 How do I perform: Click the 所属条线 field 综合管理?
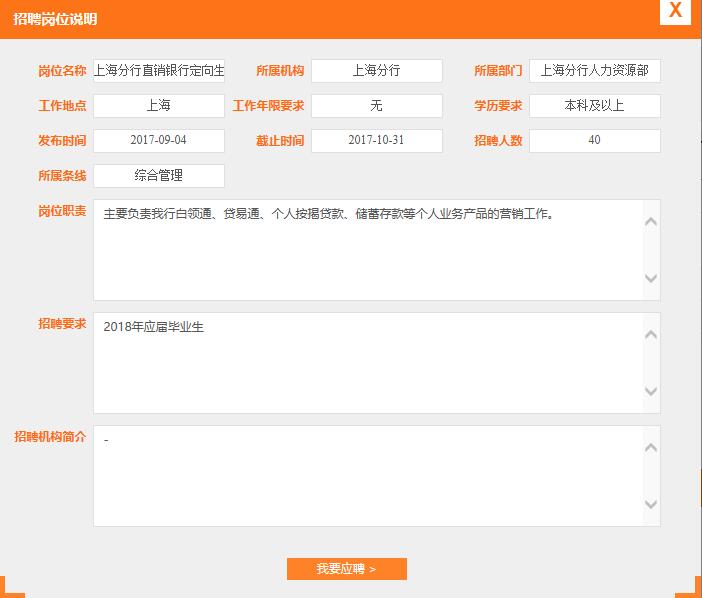point(159,176)
